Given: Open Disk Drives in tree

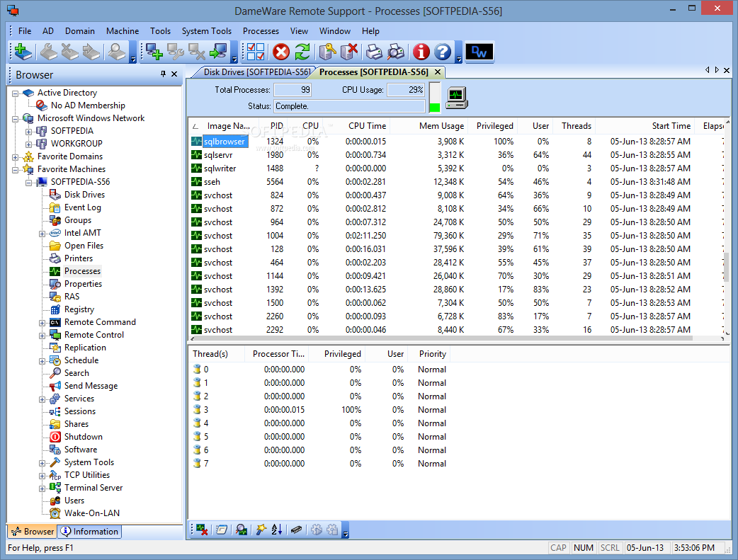Looking at the screenshot, I should 84,195.
